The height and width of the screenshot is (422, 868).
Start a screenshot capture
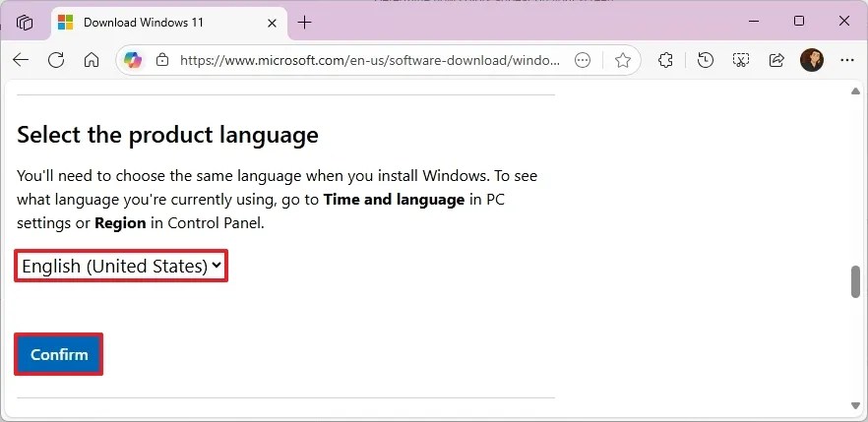coord(741,60)
